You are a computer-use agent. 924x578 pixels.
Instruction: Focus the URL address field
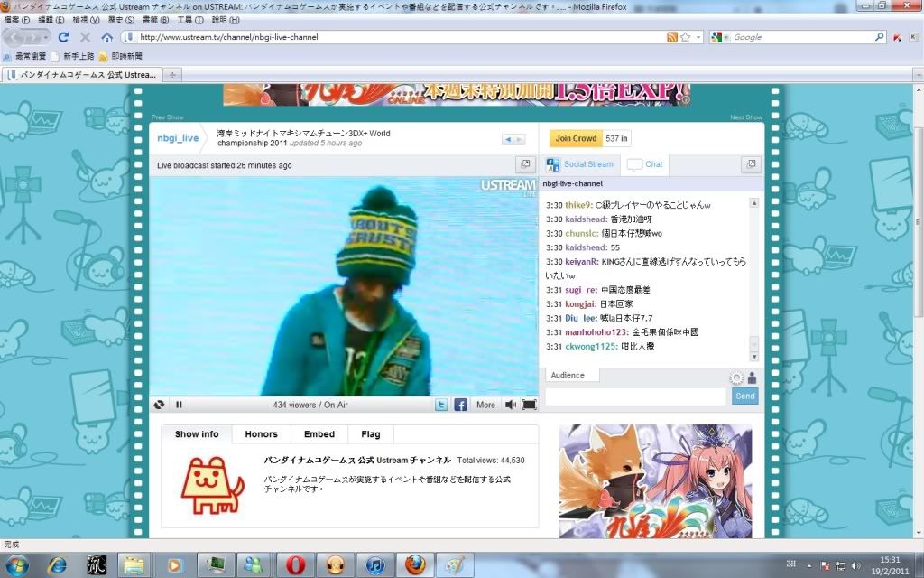401,37
